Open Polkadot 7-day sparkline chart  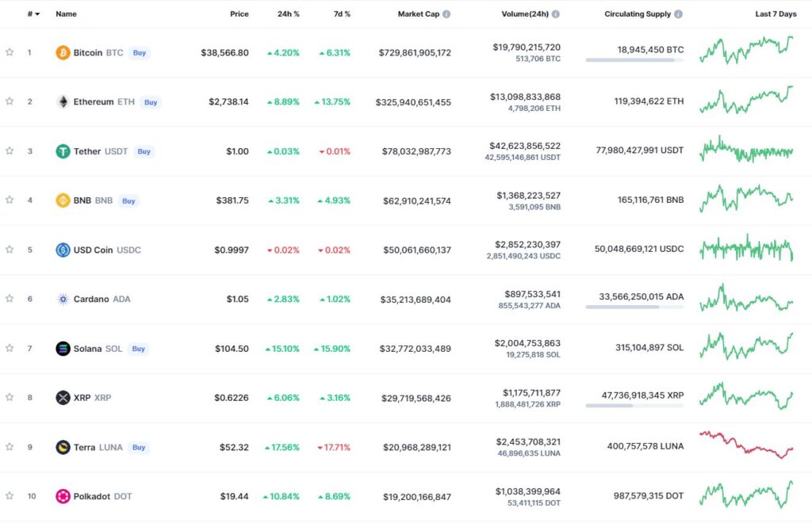tap(746, 495)
